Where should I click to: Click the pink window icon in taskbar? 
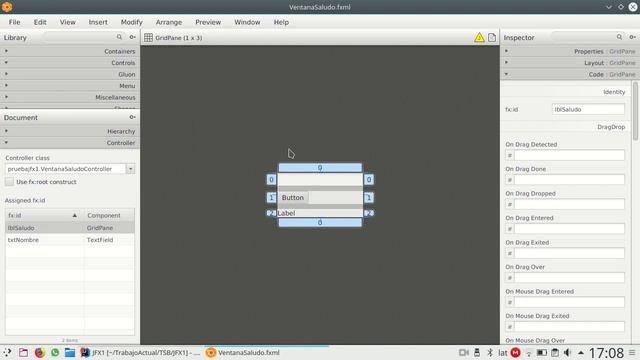tap(23, 352)
